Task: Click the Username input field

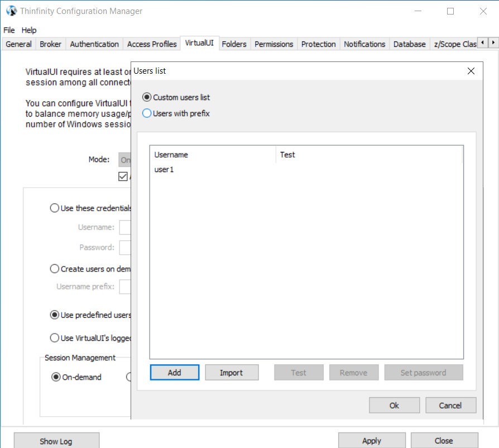Action: (125, 227)
